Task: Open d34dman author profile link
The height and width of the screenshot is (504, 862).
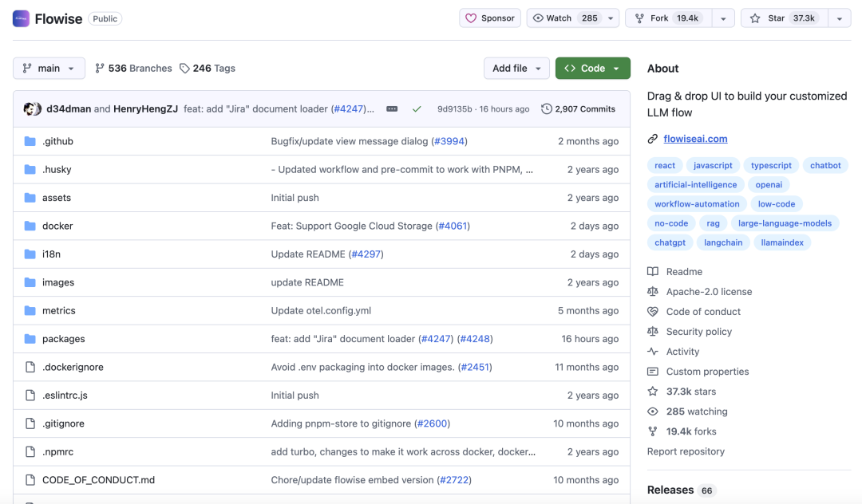Action: (x=69, y=108)
